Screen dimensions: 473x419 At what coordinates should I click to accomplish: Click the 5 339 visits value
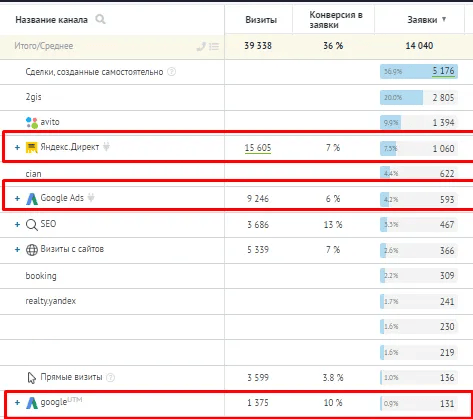[258, 250]
